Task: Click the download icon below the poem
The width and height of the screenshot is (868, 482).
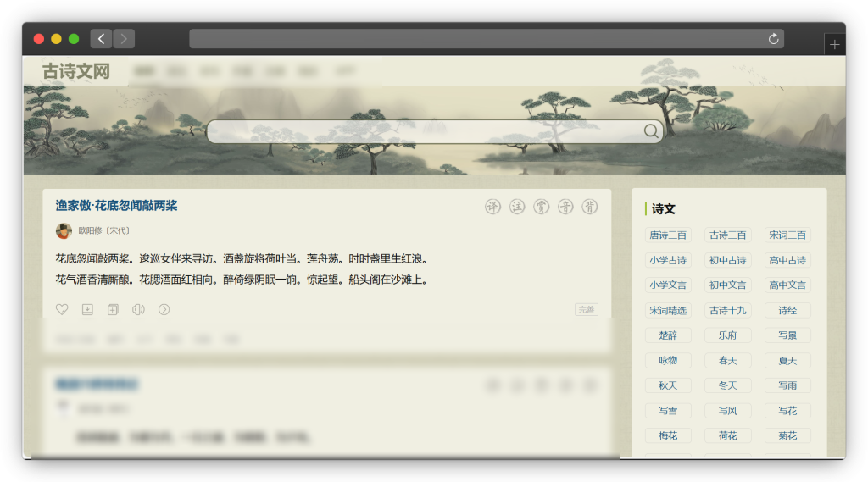Action: [87, 309]
